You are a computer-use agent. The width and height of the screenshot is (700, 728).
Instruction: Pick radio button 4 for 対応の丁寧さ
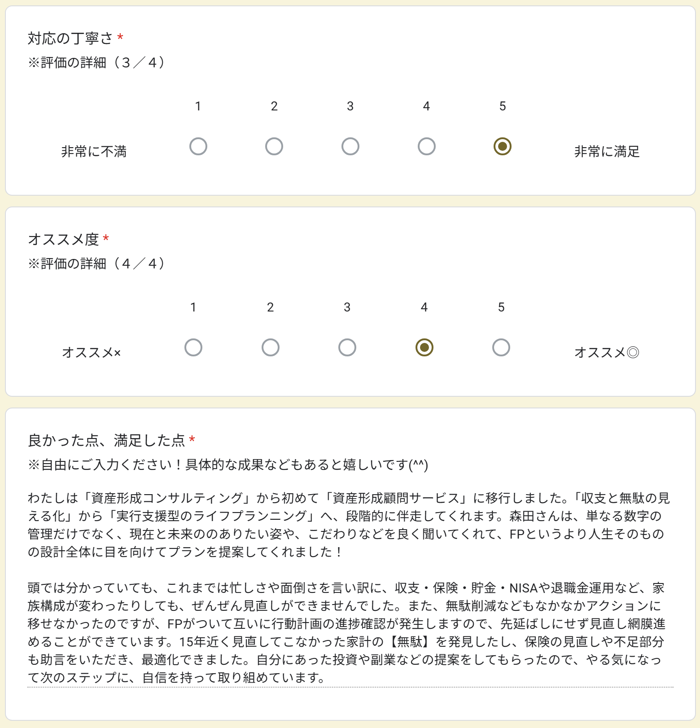pos(426,146)
